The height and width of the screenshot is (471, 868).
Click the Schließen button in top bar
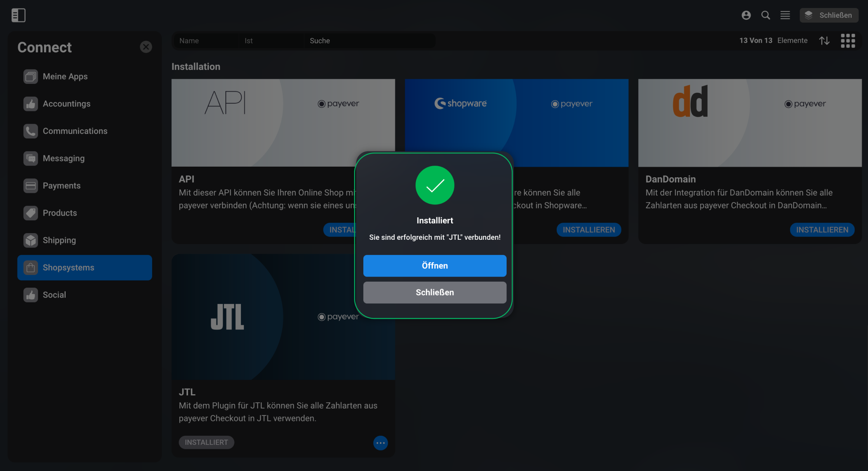829,15
